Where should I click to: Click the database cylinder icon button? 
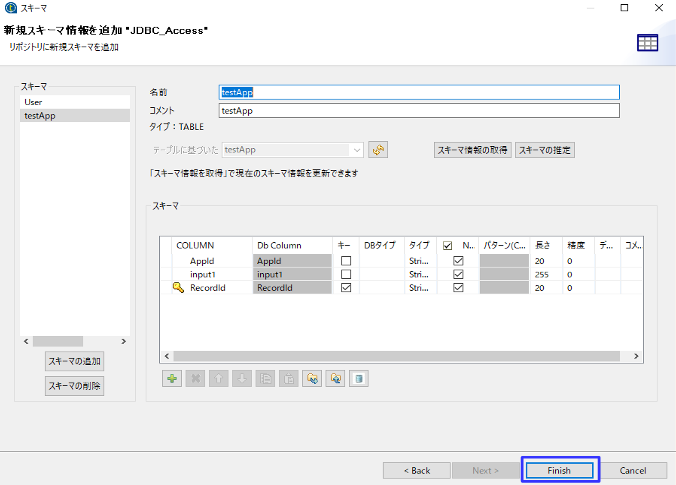[x=359, y=379]
